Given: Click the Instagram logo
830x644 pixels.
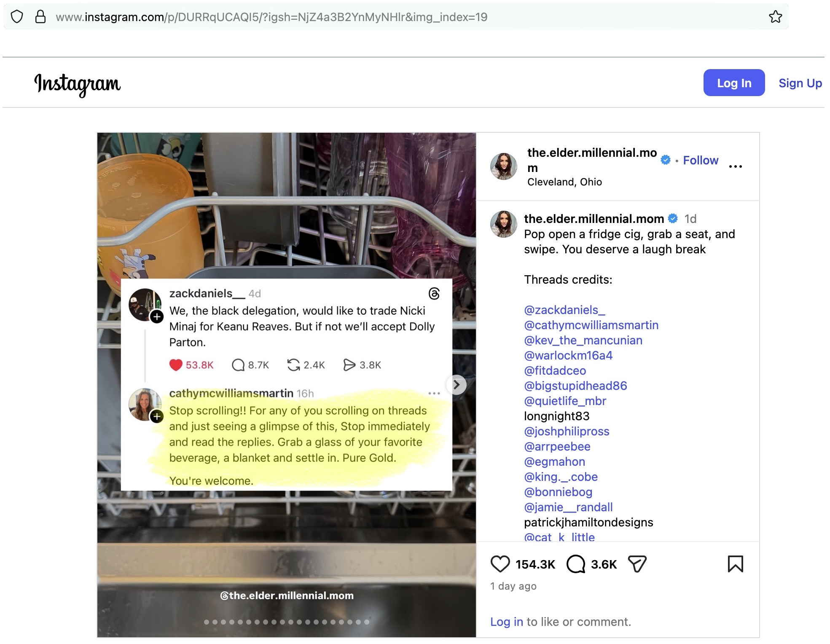Looking at the screenshot, I should pyautogui.click(x=78, y=83).
